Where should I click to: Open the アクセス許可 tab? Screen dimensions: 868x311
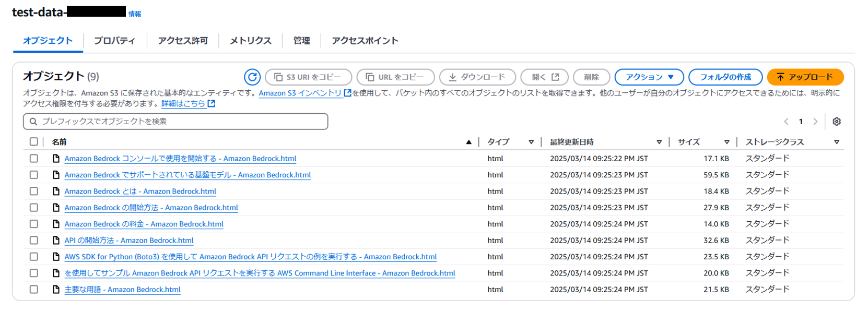coord(183,41)
